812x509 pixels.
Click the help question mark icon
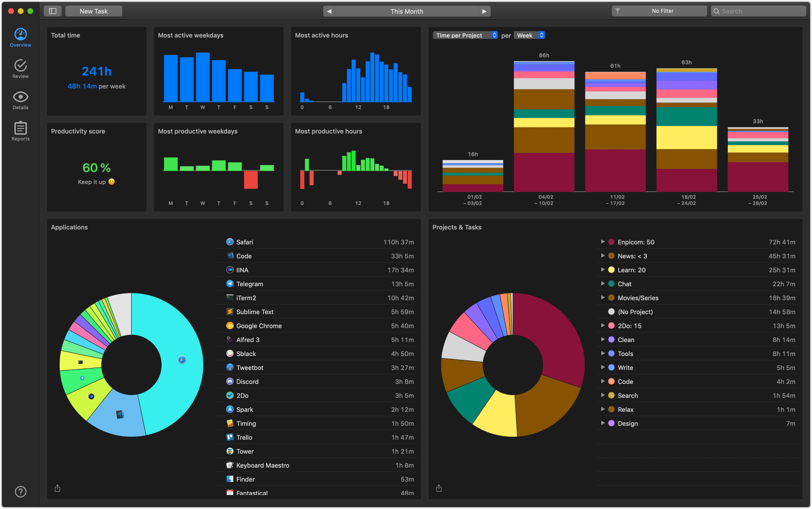pyautogui.click(x=21, y=492)
